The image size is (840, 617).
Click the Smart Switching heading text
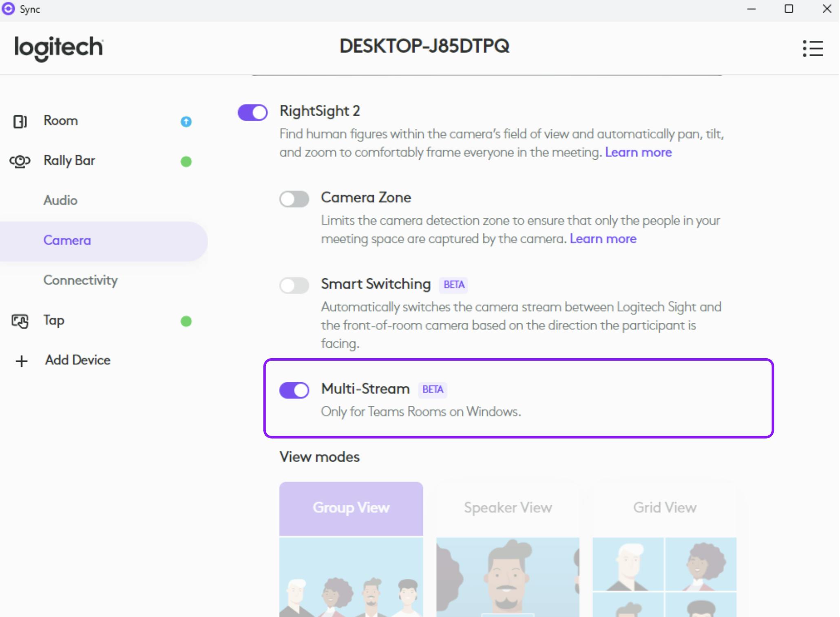(x=376, y=284)
